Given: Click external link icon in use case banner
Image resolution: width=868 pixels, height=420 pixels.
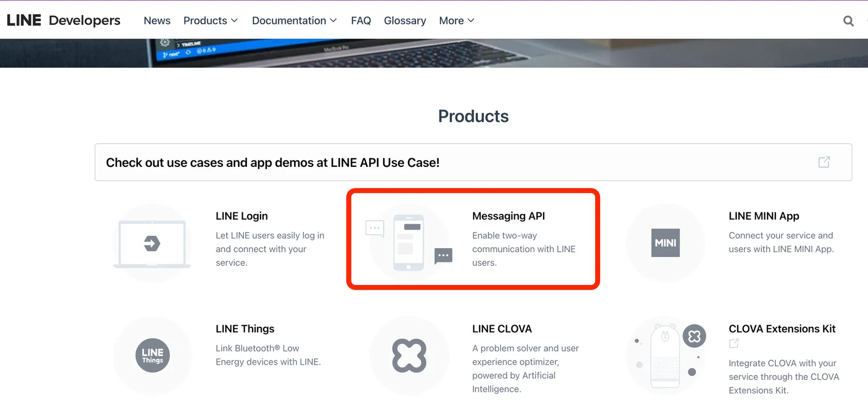Looking at the screenshot, I should (824, 162).
